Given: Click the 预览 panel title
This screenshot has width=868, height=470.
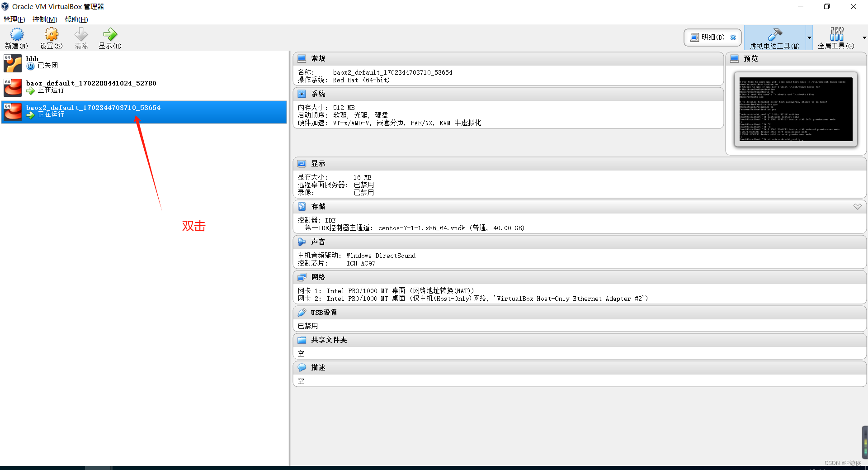Looking at the screenshot, I should [x=751, y=59].
